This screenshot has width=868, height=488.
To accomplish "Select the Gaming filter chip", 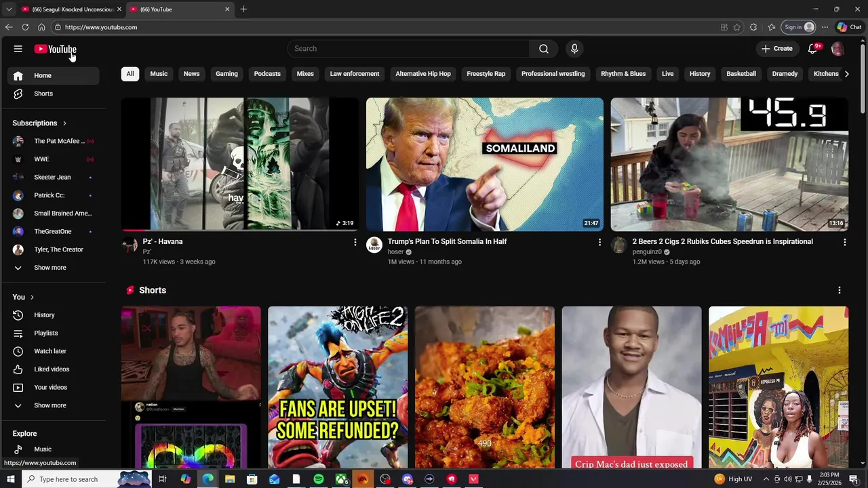I will (226, 74).
